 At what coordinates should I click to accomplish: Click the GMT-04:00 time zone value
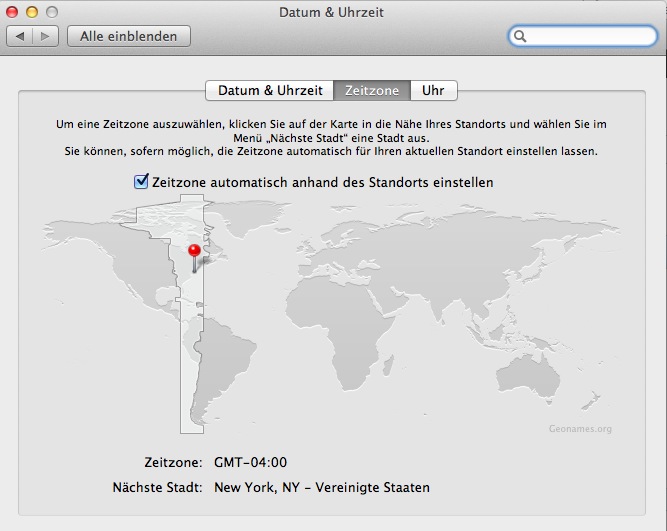click(250, 462)
